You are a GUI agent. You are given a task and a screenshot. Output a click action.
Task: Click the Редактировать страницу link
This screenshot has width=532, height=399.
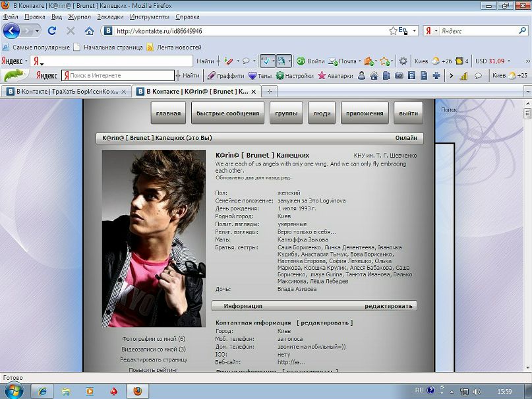[154, 359]
